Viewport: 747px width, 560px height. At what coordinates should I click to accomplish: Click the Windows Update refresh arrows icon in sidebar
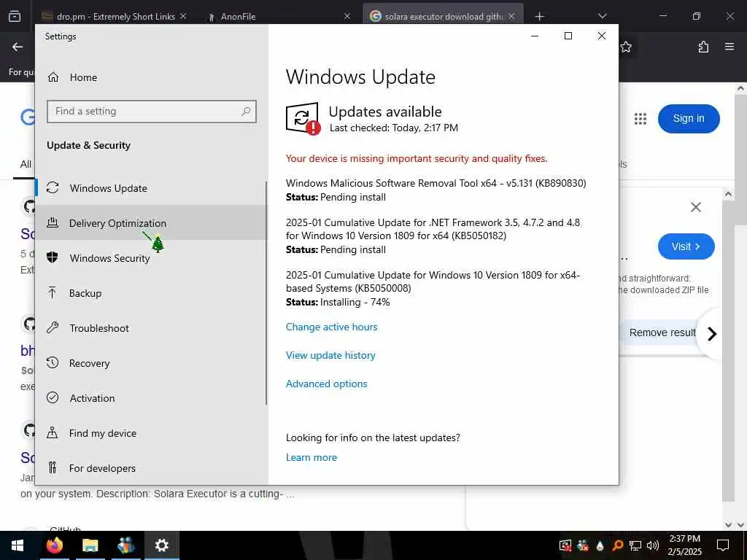point(53,187)
